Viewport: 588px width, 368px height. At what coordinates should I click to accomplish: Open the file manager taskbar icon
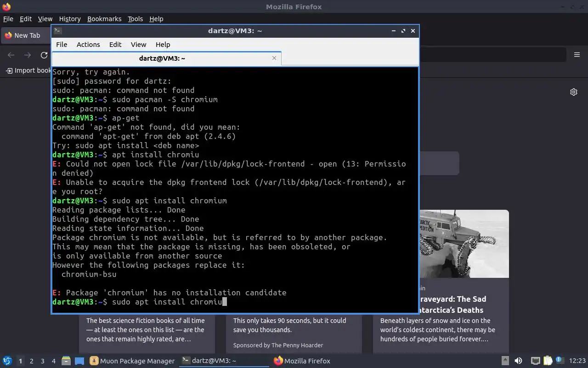pos(66,361)
